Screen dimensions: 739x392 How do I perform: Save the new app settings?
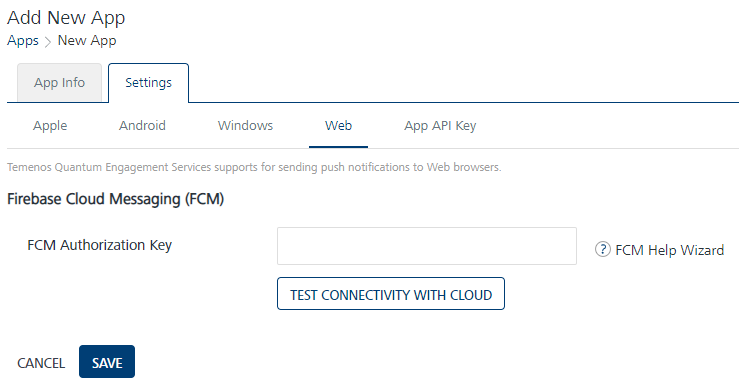click(107, 362)
